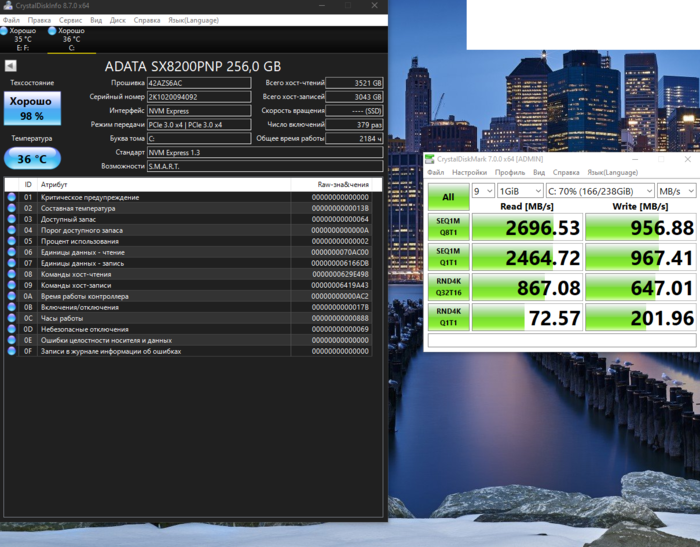Open Профиль menu in CrystalDiskMark
700x547 pixels.
[x=510, y=172]
